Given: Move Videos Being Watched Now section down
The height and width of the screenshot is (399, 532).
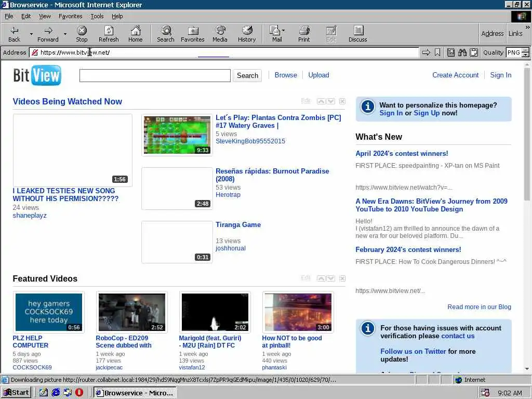Looking at the screenshot, I should [331, 101].
